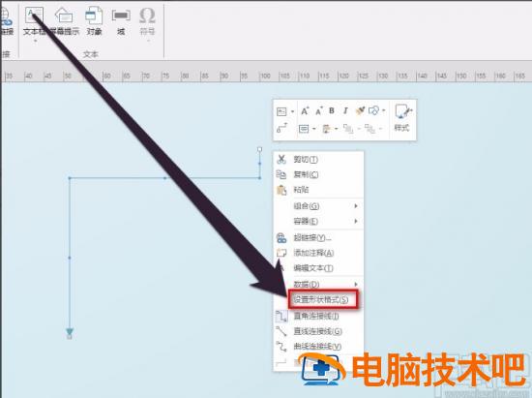Click the 域 (Field) ribbon button
Image resolution: width=532 pixels, height=398 pixels.
click(121, 21)
